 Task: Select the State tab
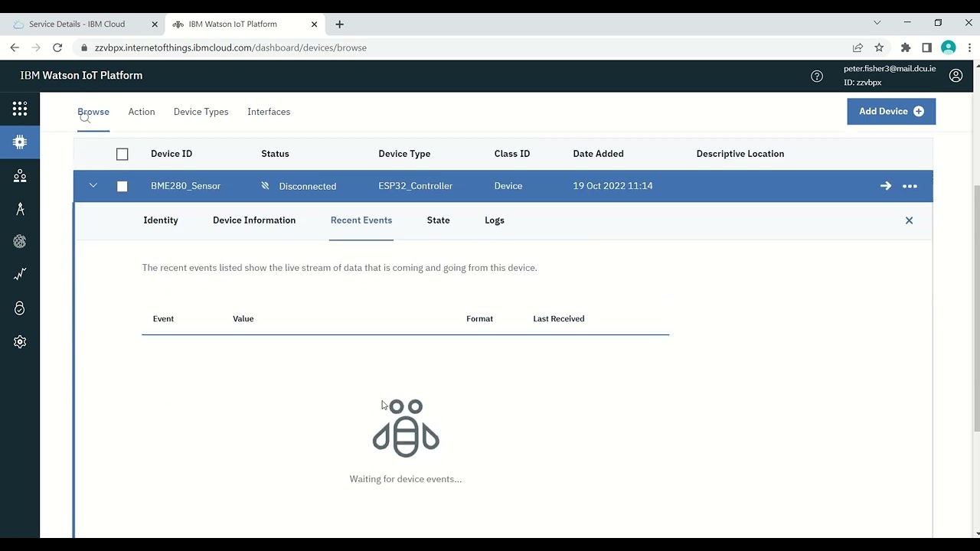point(438,220)
